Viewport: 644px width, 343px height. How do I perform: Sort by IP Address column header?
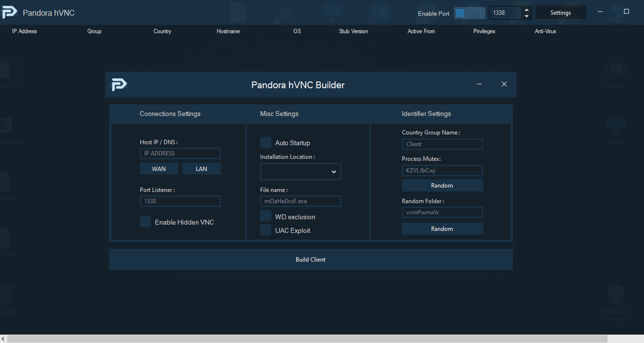(x=24, y=31)
